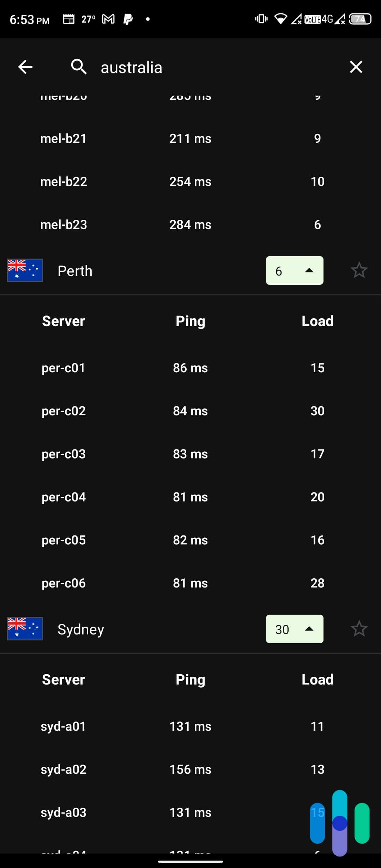Tap the gesture navigation bar at bottom
381x868 pixels.
click(x=190, y=860)
